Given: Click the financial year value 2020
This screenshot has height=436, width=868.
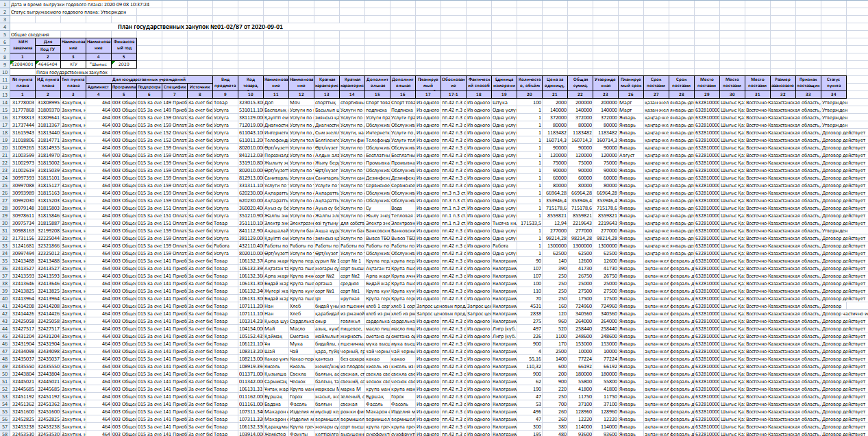Looking at the screenshot, I should 123,64.
